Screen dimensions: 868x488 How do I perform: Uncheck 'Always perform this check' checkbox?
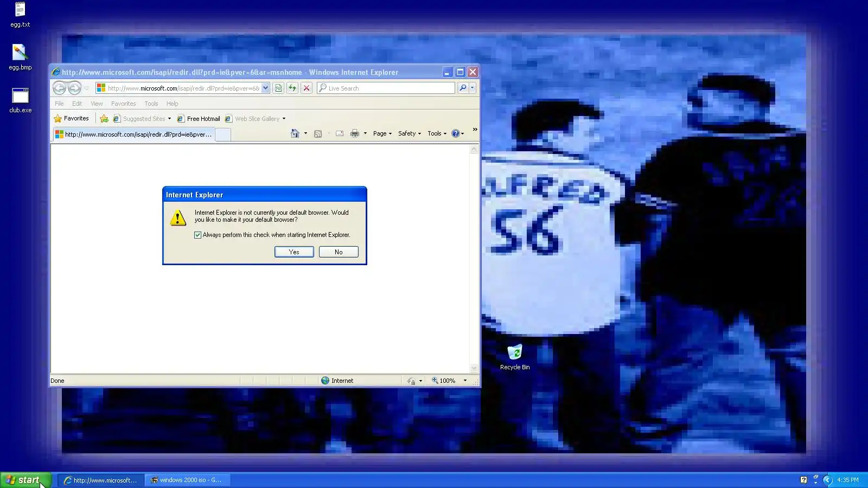(198, 235)
